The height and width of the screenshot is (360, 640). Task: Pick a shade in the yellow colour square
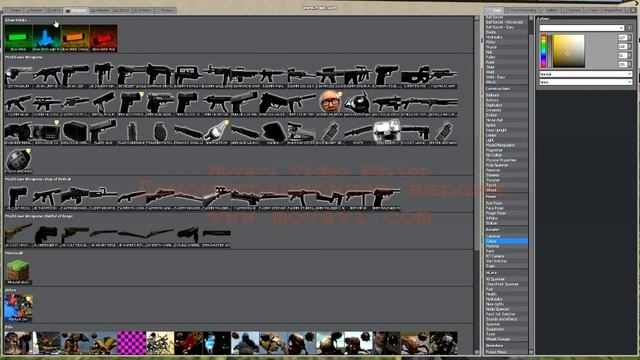(569, 51)
